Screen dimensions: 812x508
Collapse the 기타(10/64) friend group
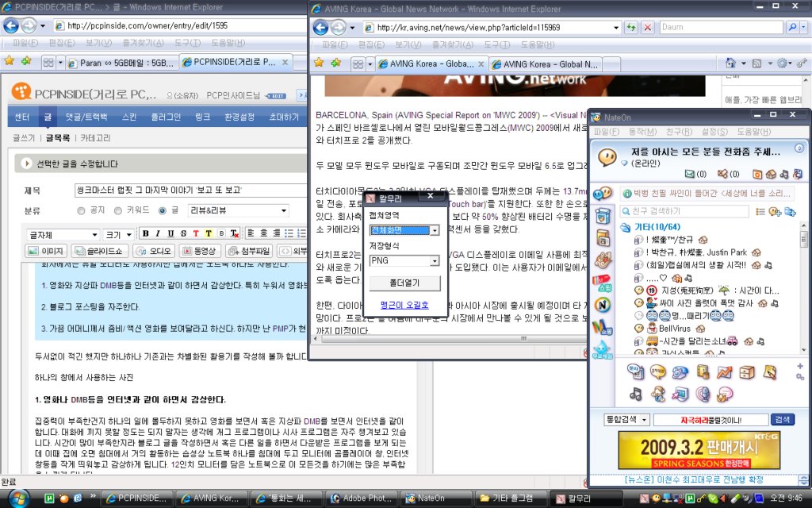click(626, 227)
